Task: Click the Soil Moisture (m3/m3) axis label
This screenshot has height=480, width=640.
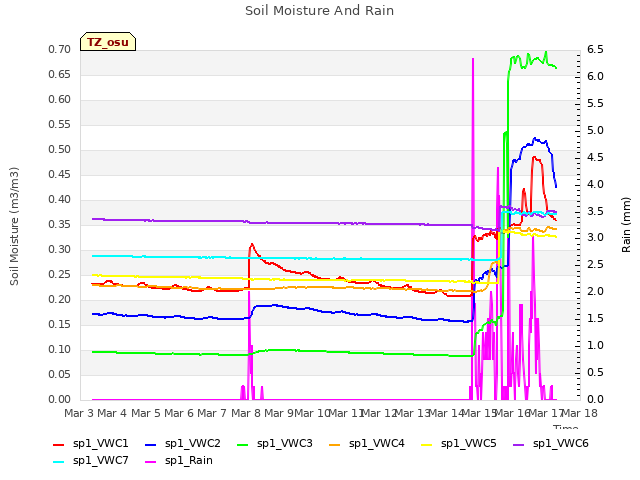Action: point(14,226)
